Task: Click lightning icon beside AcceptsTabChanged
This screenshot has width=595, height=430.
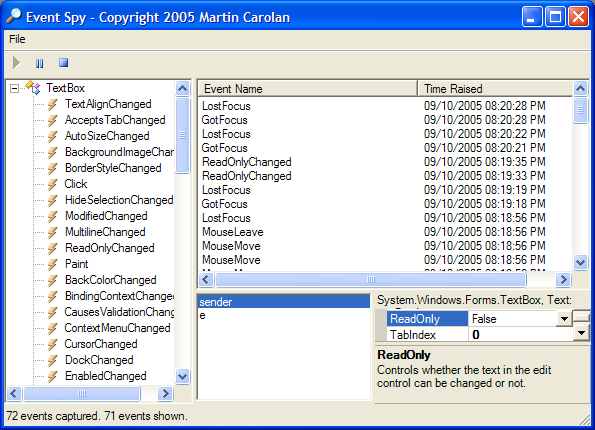Action: (53, 120)
